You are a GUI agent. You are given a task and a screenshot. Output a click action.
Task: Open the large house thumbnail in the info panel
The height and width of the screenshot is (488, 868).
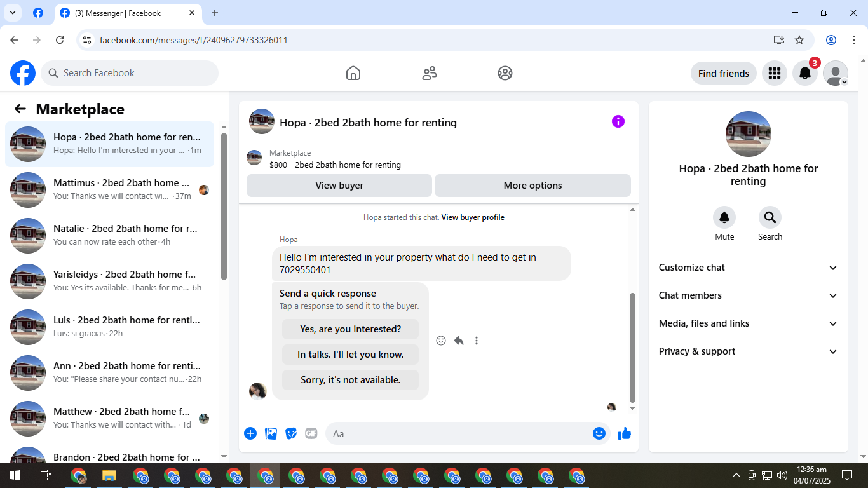click(749, 134)
